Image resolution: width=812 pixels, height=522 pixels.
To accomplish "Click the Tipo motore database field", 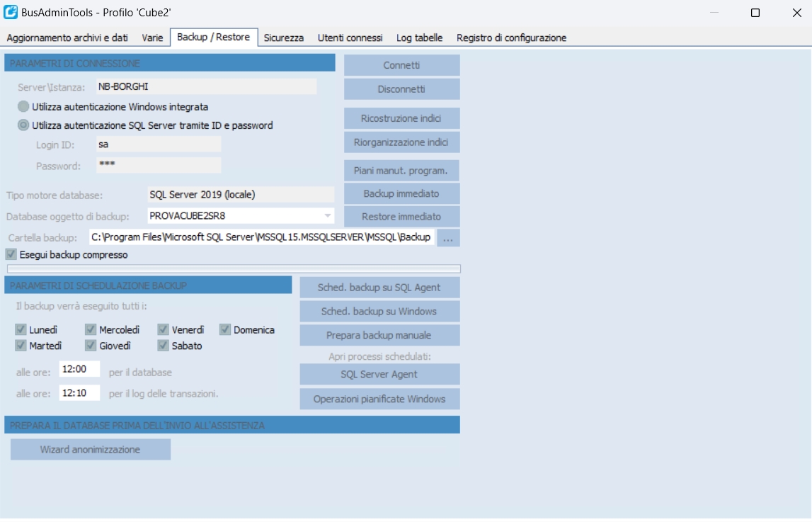I will click(241, 195).
